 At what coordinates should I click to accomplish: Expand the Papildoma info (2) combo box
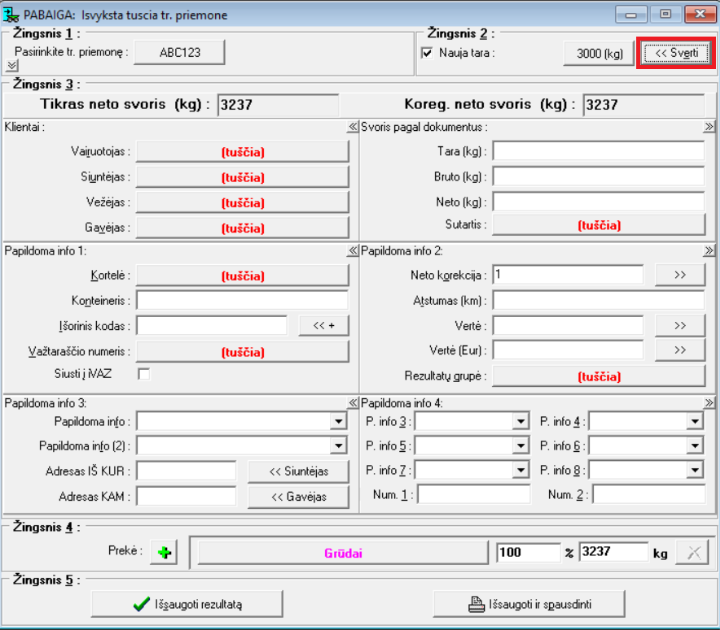[338, 446]
